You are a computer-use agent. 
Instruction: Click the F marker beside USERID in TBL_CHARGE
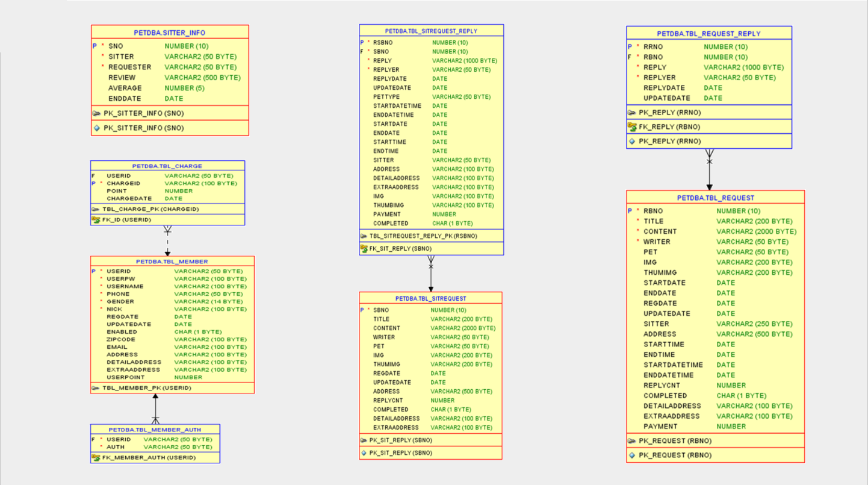tap(92, 175)
